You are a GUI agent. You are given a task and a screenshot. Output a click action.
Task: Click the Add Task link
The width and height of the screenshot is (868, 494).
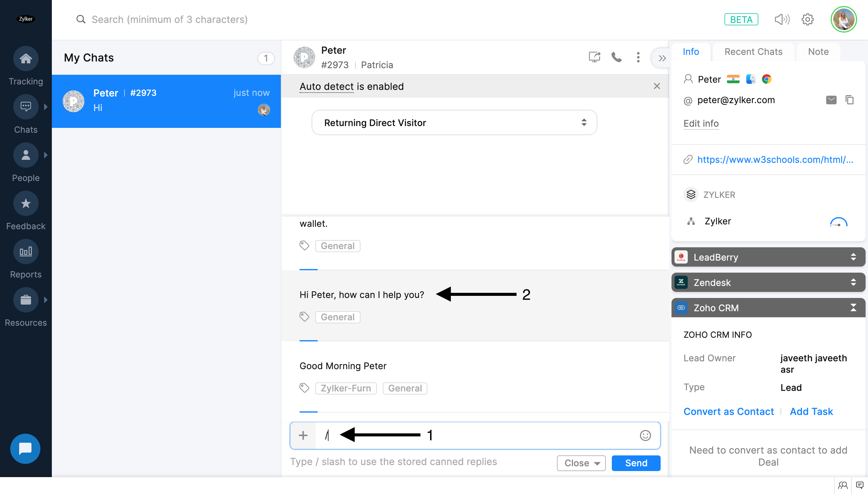coord(811,411)
